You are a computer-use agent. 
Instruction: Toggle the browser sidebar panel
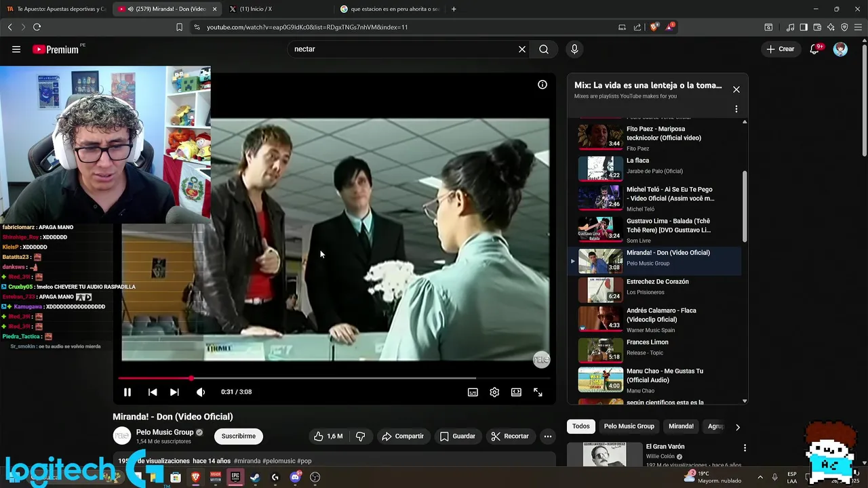pyautogui.click(x=804, y=27)
